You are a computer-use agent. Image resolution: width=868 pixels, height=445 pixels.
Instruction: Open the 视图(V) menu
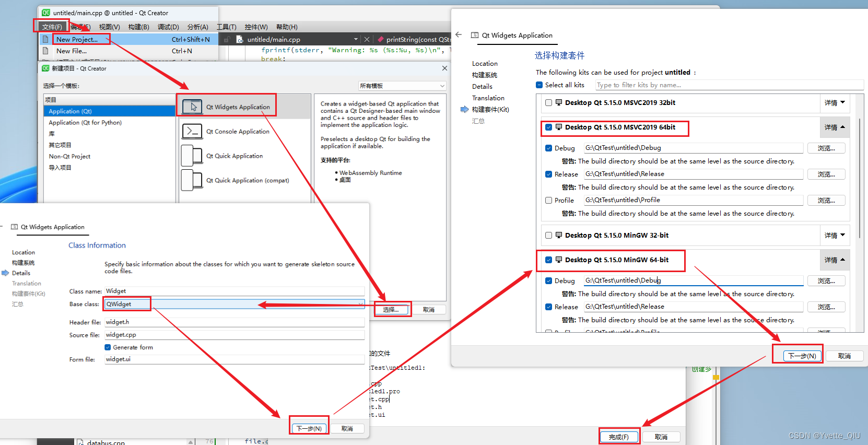tap(109, 27)
